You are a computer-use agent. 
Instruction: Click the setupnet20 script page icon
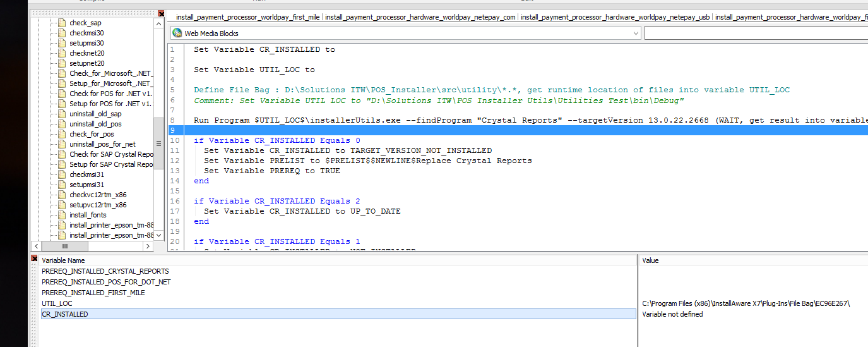pyautogui.click(x=61, y=63)
